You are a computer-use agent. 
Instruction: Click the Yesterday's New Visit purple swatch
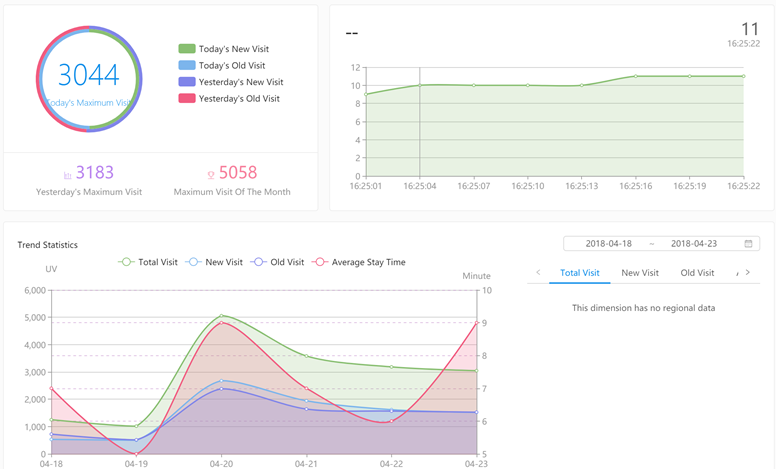pyautogui.click(x=186, y=82)
